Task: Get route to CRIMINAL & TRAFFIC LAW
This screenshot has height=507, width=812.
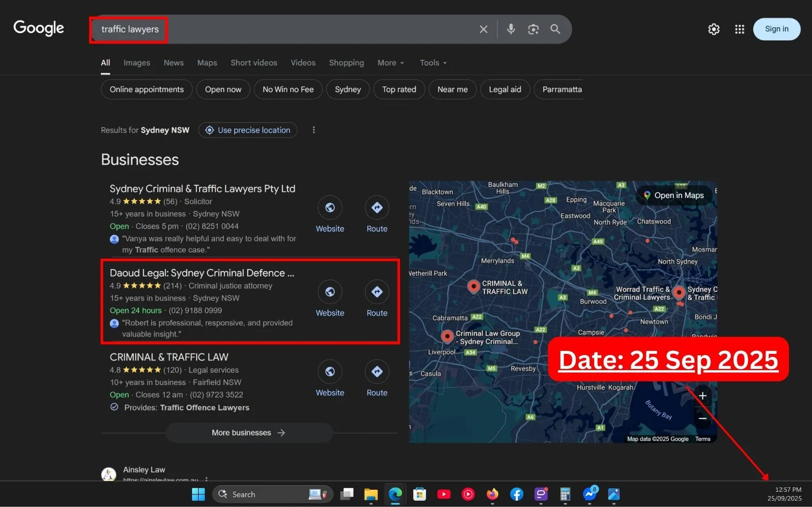Action: point(377,372)
